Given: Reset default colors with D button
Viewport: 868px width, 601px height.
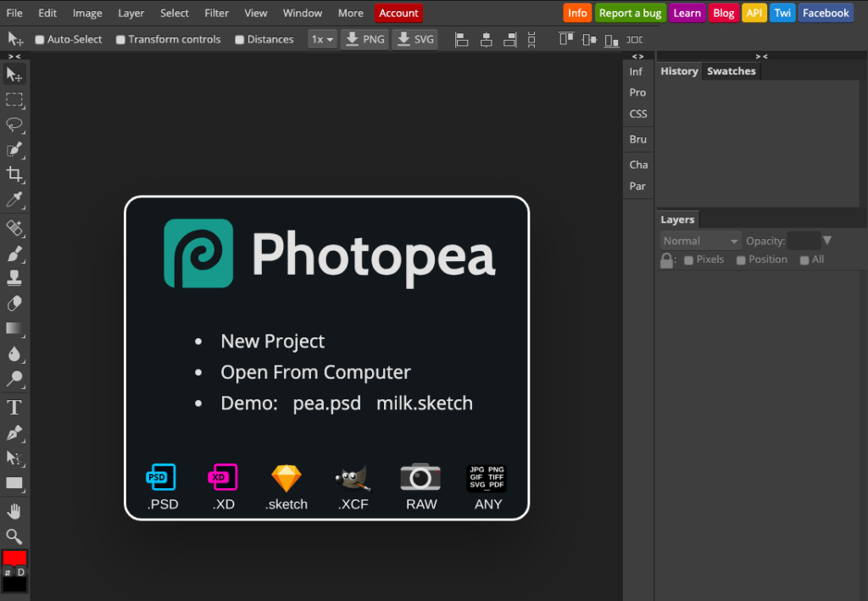Looking at the screenshot, I should (21, 571).
